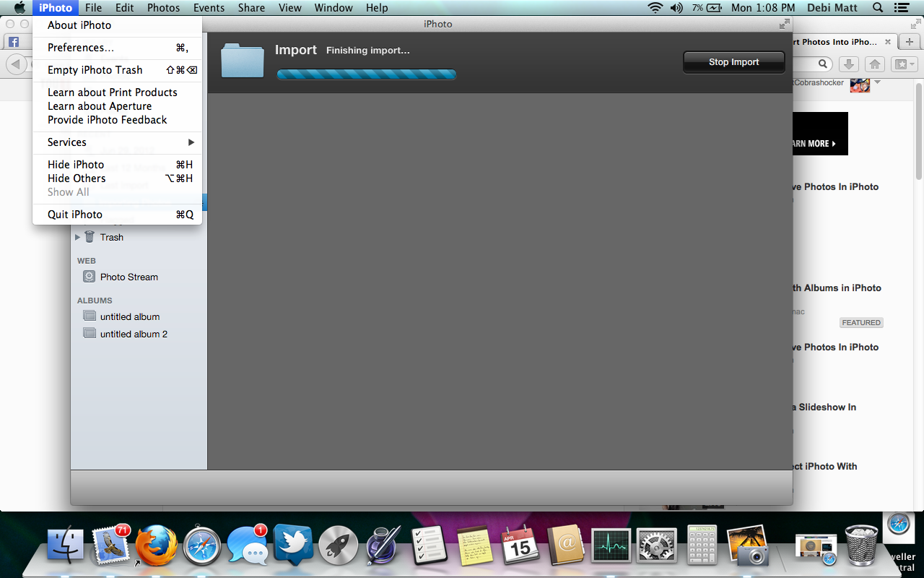Open Calculator from the Dock
Image resolution: width=924 pixels, height=578 pixels.
[x=702, y=545]
